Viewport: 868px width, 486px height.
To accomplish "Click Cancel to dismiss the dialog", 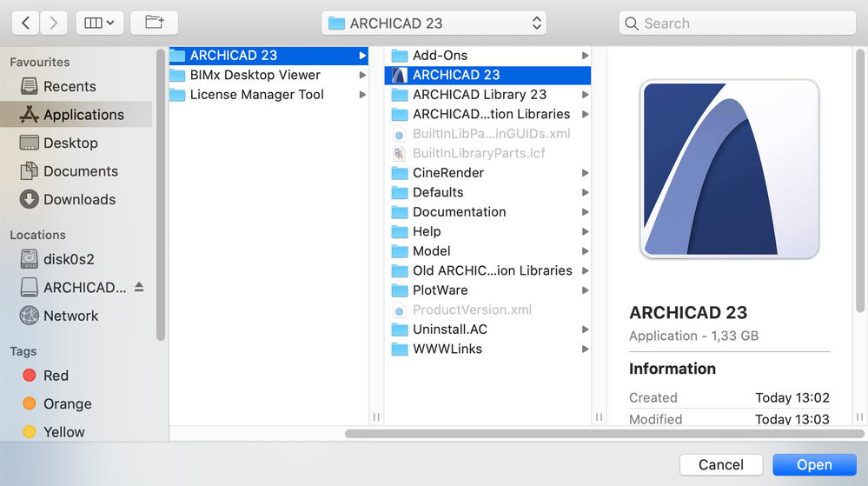I will pyautogui.click(x=721, y=464).
